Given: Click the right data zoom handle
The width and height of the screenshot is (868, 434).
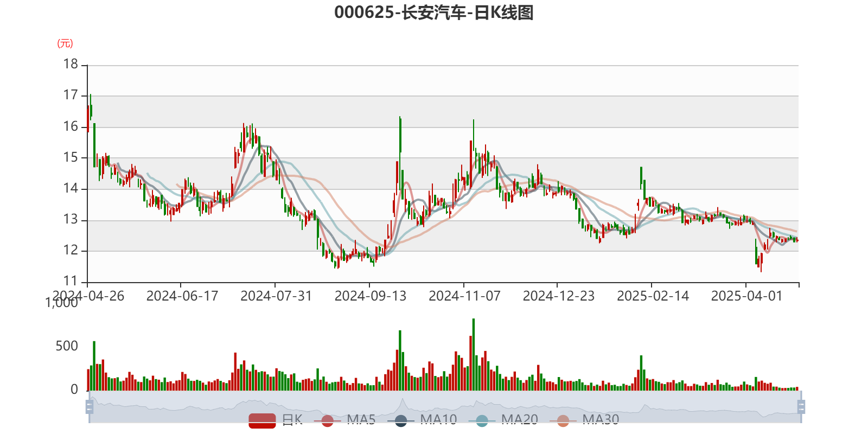Looking at the screenshot, I should pos(802,406).
